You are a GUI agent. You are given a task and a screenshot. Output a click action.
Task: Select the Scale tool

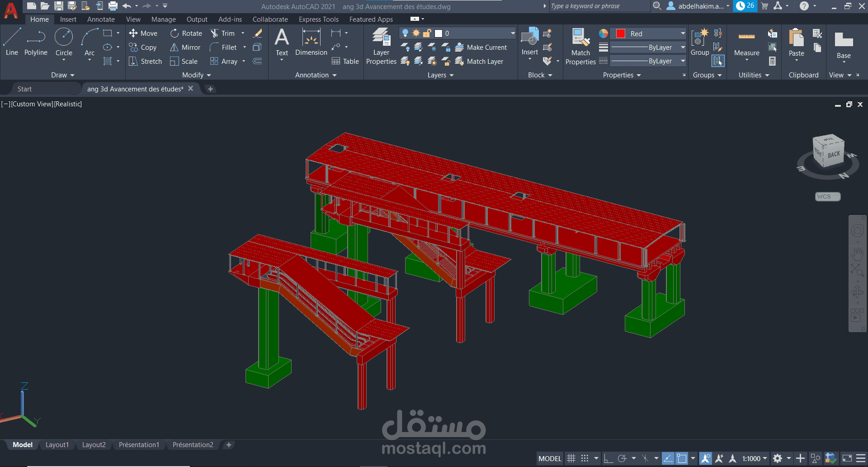point(184,61)
